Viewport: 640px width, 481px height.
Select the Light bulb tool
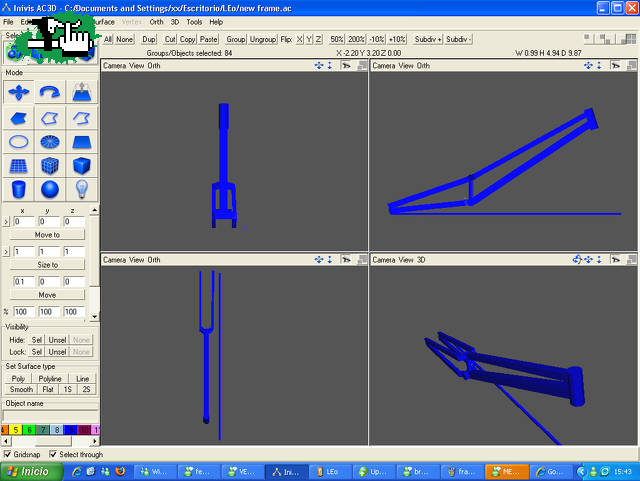click(82, 189)
